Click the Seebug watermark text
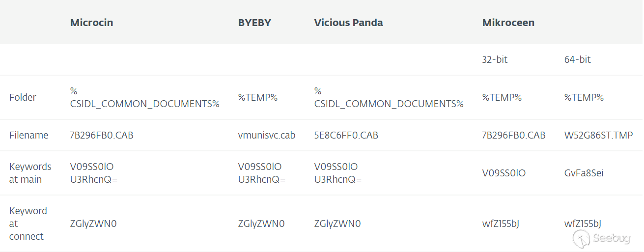 [612, 239]
